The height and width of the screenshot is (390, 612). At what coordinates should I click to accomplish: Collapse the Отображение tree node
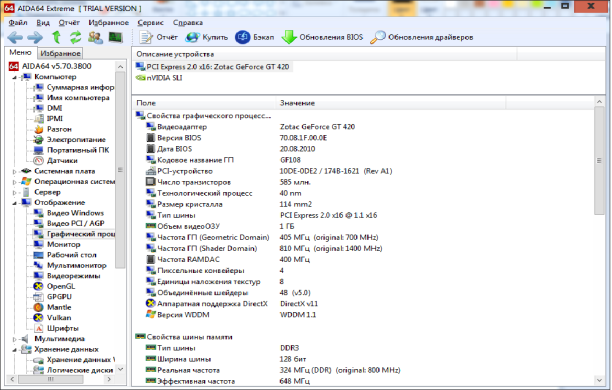(14, 203)
